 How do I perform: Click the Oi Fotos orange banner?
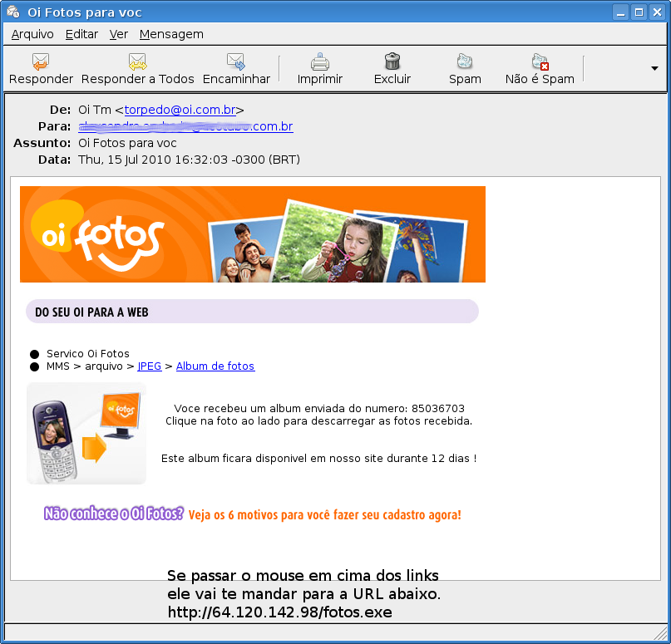point(253,234)
